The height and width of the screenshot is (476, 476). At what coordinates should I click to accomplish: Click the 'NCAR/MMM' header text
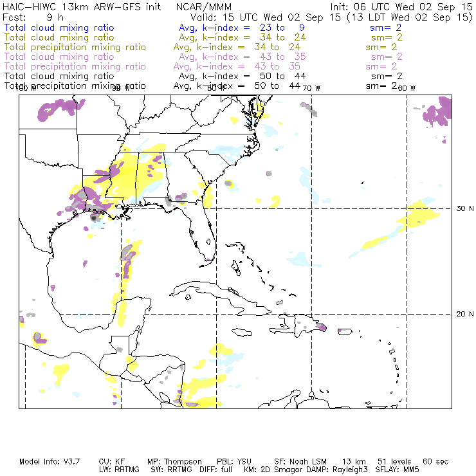tap(204, 6)
